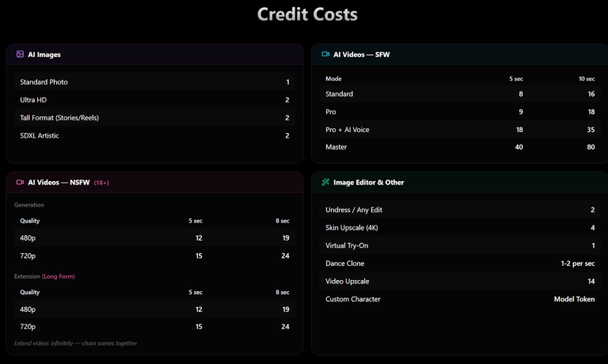The image size is (608, 364).
Task: Select the Pro + AI Voice row label
Action: click(348, 130)
